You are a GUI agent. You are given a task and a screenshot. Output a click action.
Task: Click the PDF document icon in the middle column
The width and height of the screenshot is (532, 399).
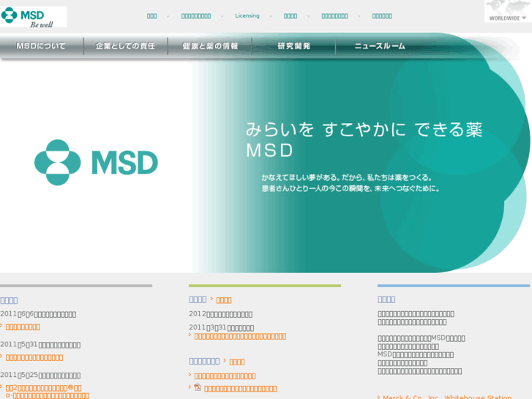pos(198,387)
